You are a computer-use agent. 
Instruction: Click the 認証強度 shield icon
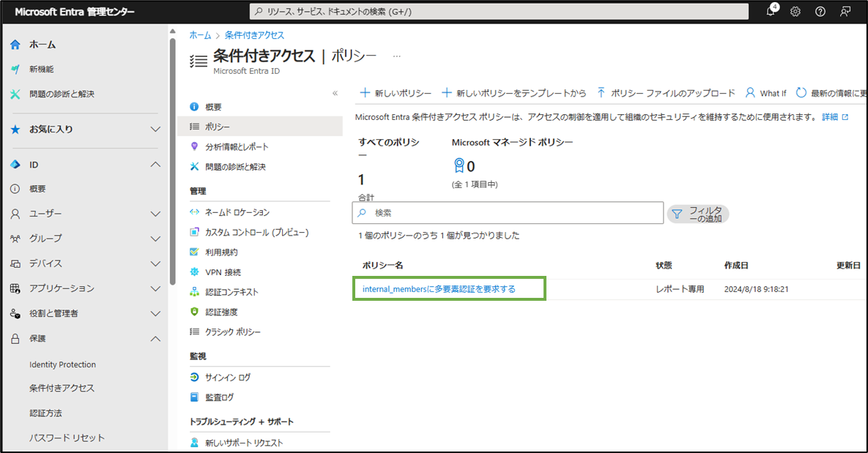click(194, 312)
